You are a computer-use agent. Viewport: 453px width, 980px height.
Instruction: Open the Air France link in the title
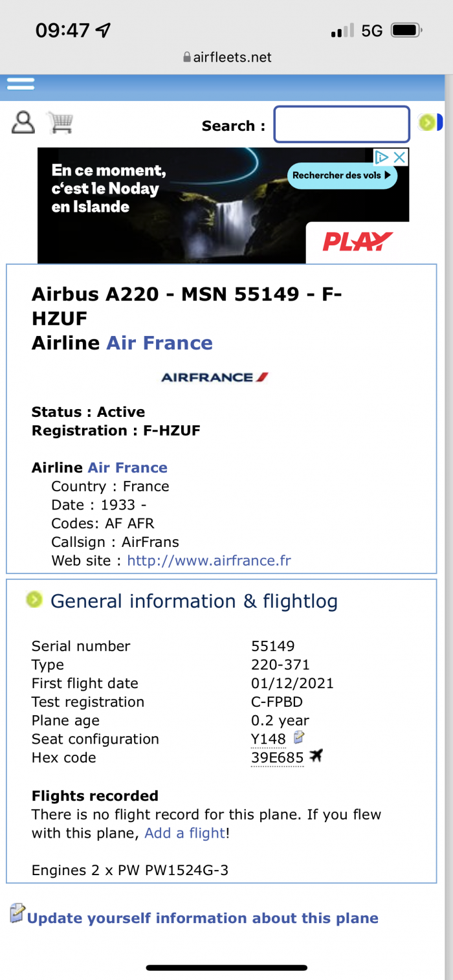(x=159, y=343)
